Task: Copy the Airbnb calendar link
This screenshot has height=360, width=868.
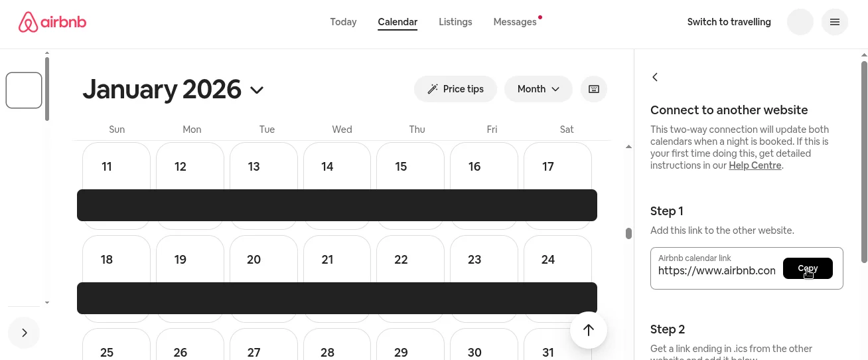Action: [808, 268]
